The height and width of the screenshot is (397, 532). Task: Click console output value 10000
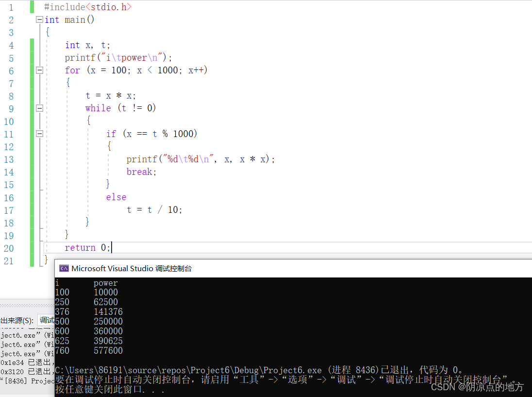tap(106, 293)
